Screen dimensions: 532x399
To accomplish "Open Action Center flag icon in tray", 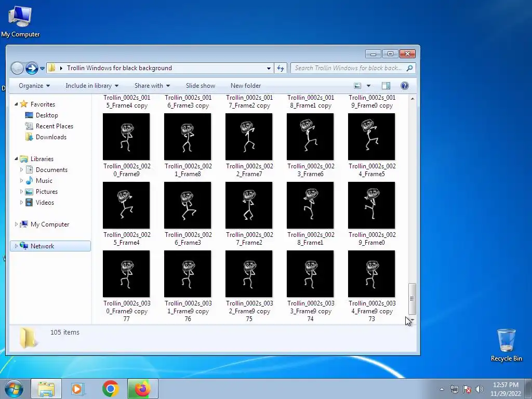I will pos(467,389).
